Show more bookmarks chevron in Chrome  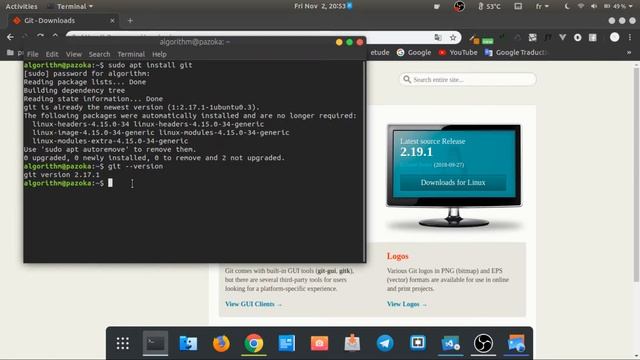click(629, 52)
